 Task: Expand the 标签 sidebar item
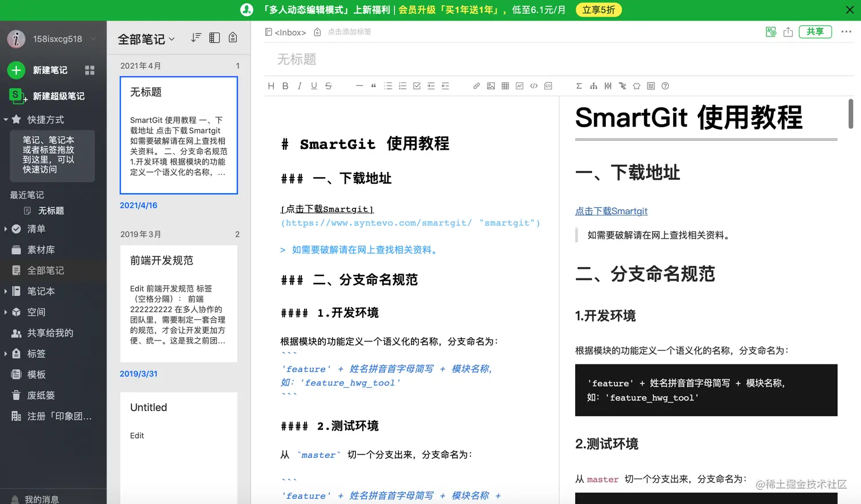click(6, 354)
